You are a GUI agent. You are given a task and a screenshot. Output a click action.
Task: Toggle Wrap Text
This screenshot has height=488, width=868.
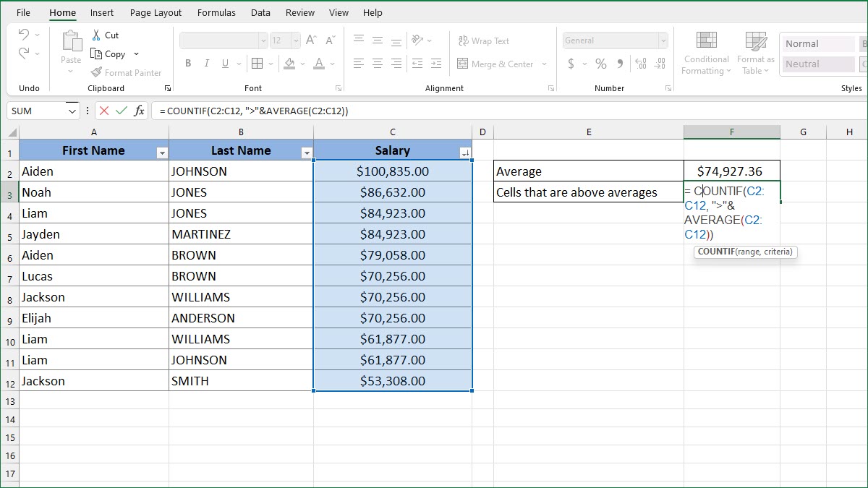[484, 41]
